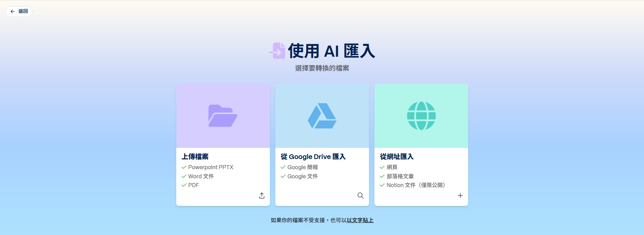This screenshot has width=644, height=235.
Task: Click the purple open folder icon
Action: click(223, 116)
